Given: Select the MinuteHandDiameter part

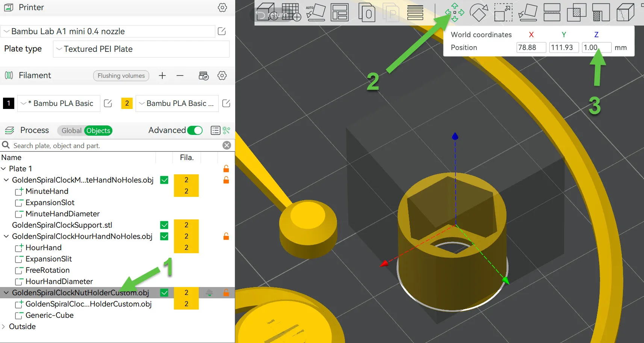Looking at the screenshot, I should click(62, 214).
